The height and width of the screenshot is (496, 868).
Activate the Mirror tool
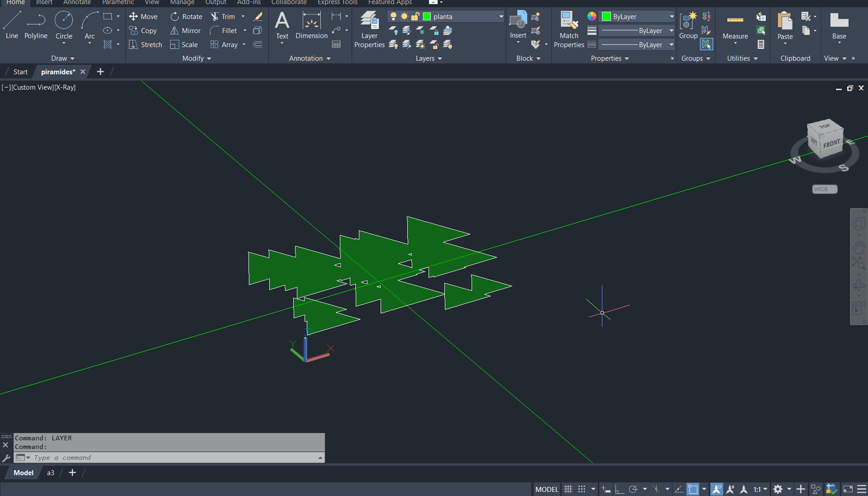click(x=185, y=31)
